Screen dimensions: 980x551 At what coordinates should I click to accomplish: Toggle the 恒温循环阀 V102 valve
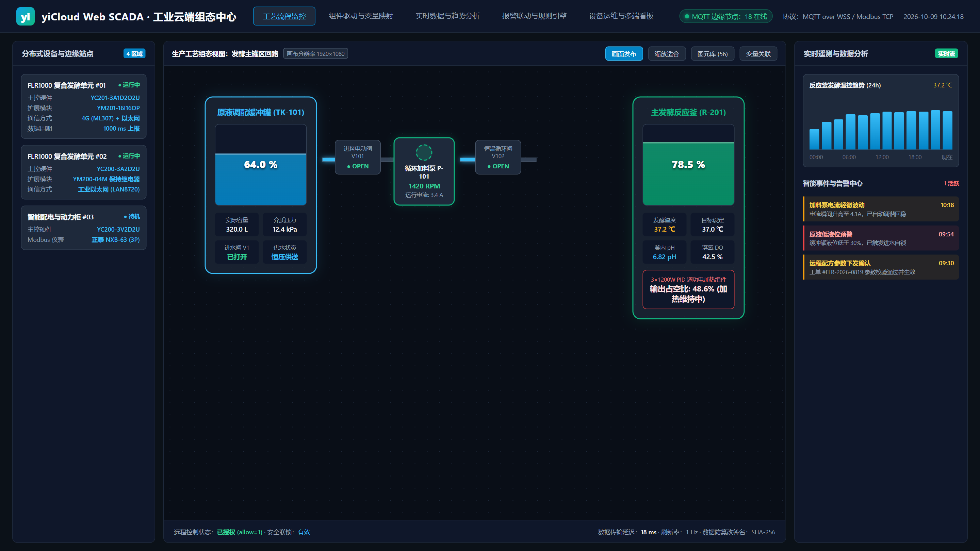[498, 157]
